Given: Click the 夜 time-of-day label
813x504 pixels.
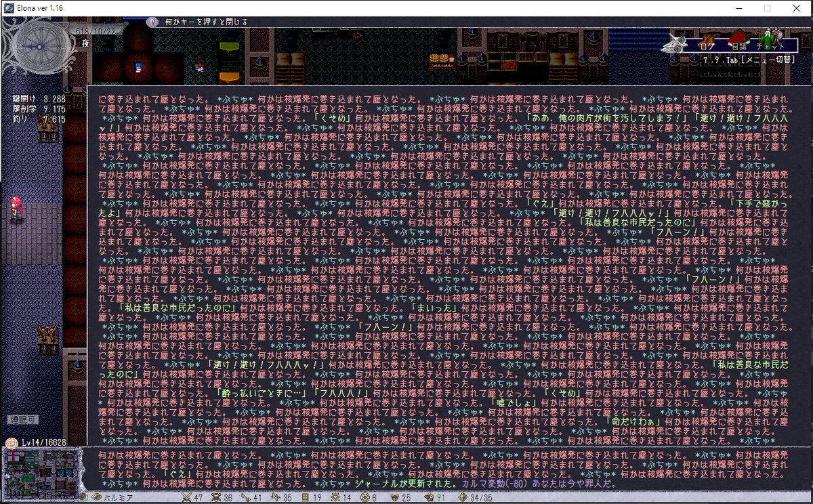Looking at the screenshot, I should pyautogui.click(x=86, y=43).
